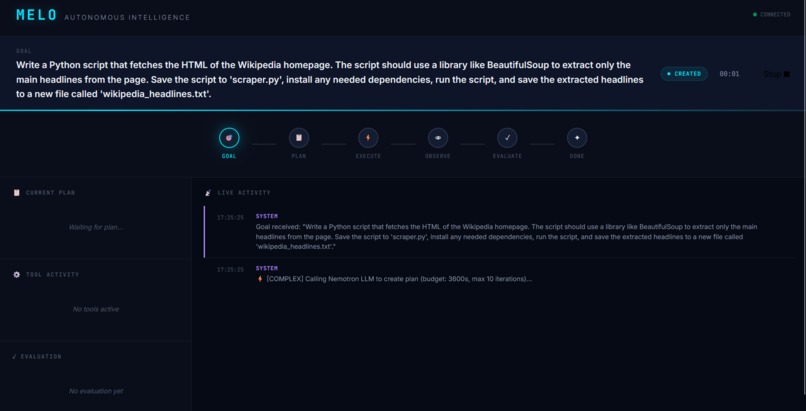The height and width of the screenshot is (411, 806).
Task: Click the Live Activity panel icon
Action: (208, 193)
